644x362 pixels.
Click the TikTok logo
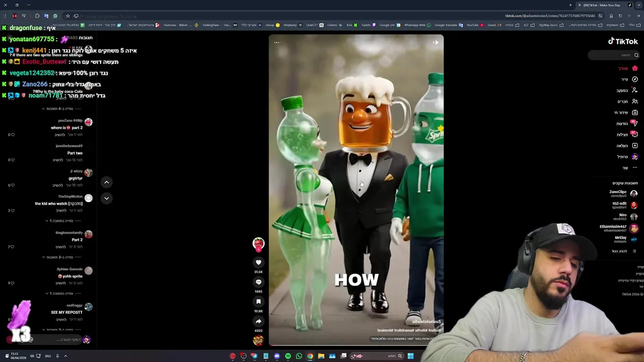623,41
